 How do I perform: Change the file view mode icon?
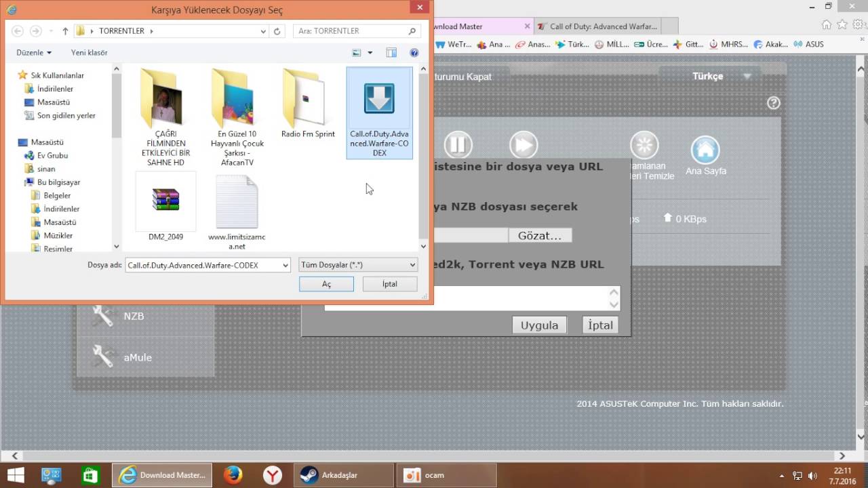pyautogui.click(x=357, y=52)
